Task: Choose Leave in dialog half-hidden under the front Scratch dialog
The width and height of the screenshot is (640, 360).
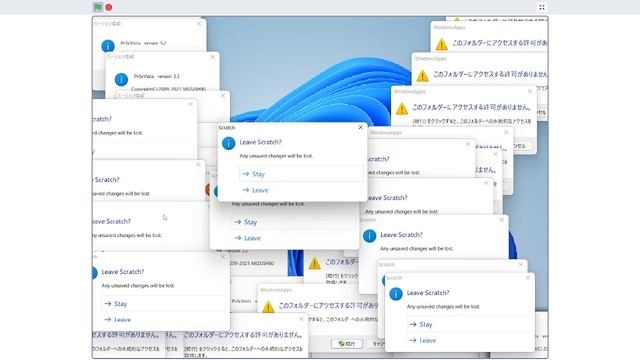Action: point(293,238)
